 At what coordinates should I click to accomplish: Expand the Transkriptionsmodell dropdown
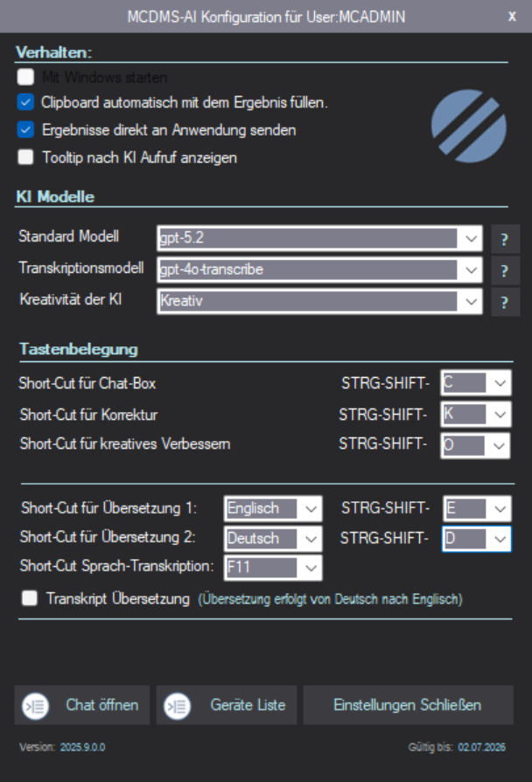pos(471,269)
